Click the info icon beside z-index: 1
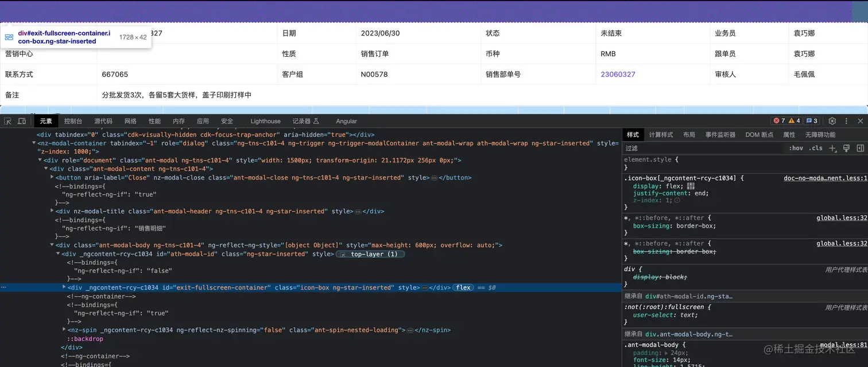Image resolution: width=868 pixels, height=367 pixels. 677,200
